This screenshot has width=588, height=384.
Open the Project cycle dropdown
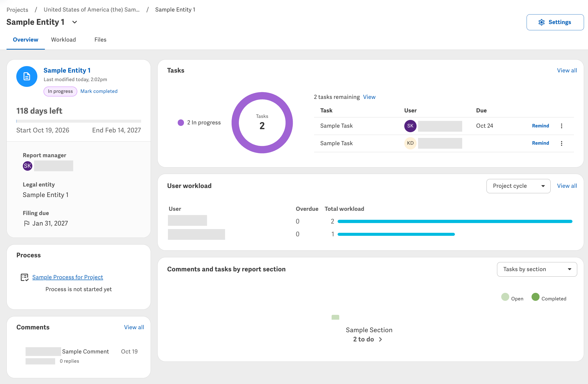(518, 186)
